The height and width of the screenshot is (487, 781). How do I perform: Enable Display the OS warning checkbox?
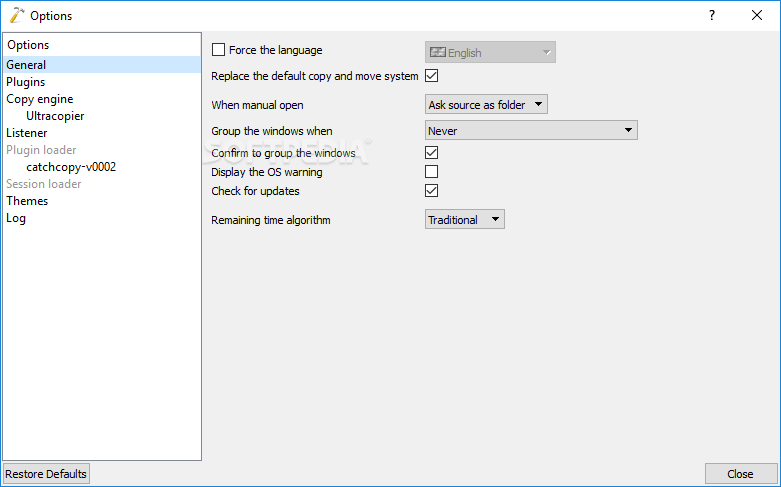coord(431,171)
